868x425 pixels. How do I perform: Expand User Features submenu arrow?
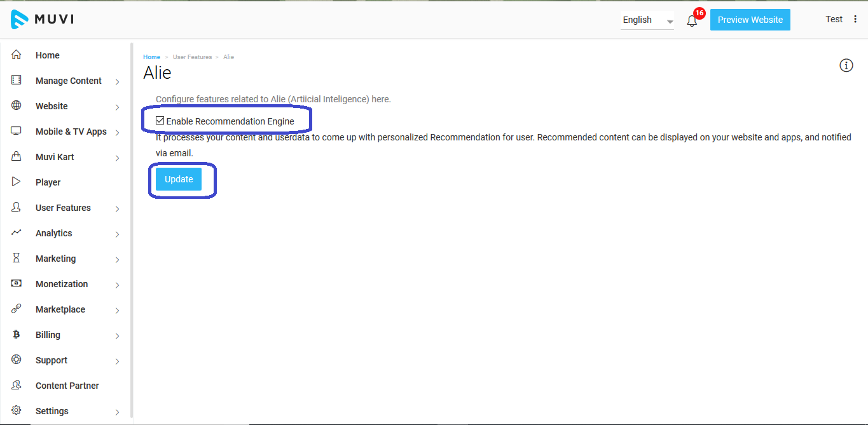click(x=118, y=208)
